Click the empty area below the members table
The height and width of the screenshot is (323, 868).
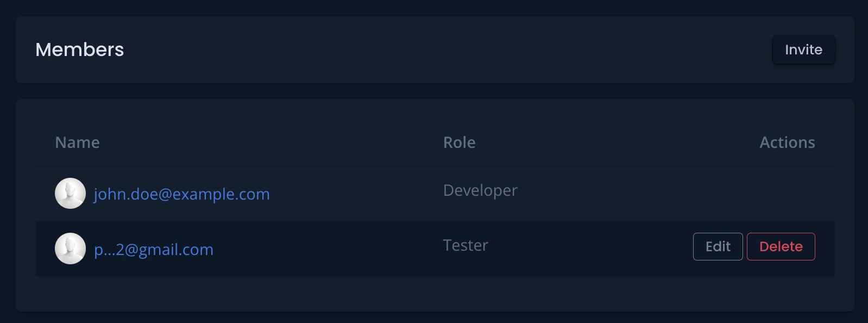(435, 294)
